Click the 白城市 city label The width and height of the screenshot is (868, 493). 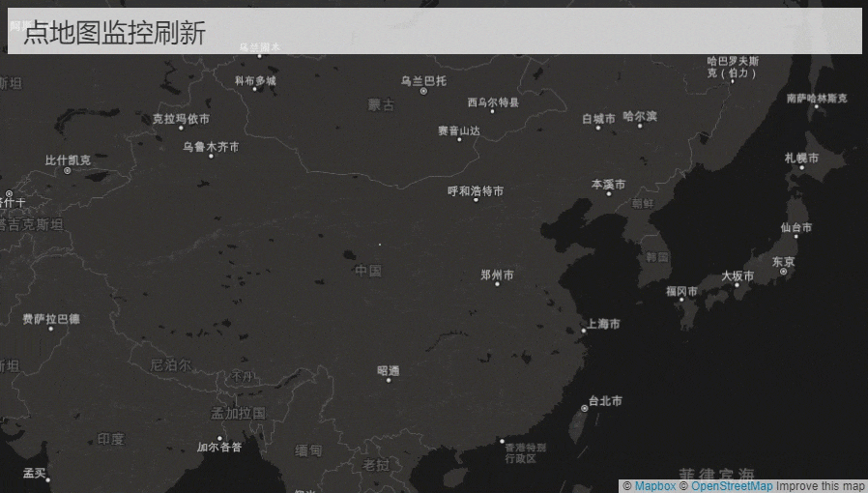(x=598, y=118)
